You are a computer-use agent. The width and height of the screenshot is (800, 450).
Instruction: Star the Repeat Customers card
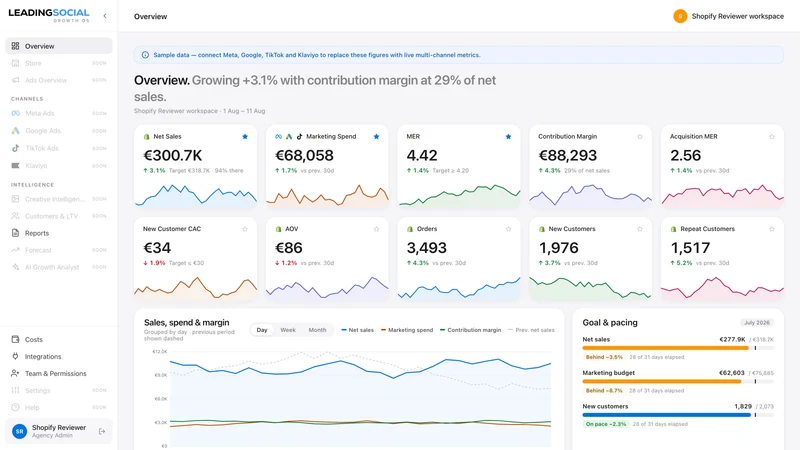771,229
